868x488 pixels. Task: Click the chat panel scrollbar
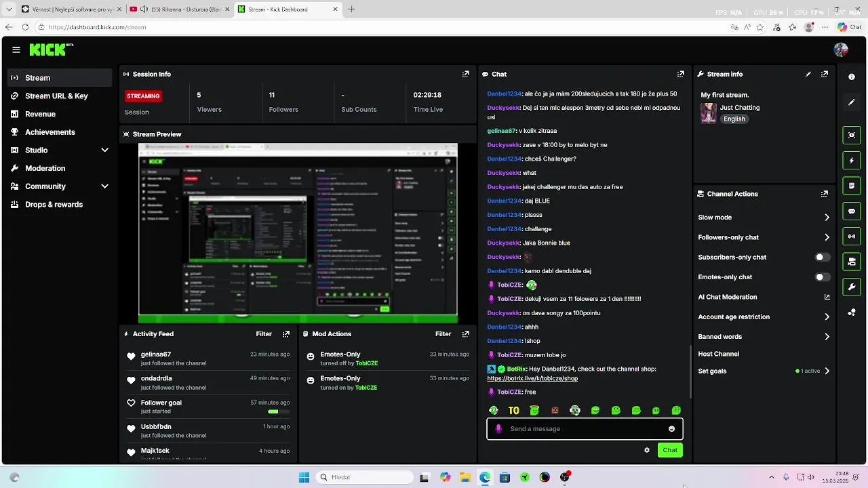(x=690, y=371)
